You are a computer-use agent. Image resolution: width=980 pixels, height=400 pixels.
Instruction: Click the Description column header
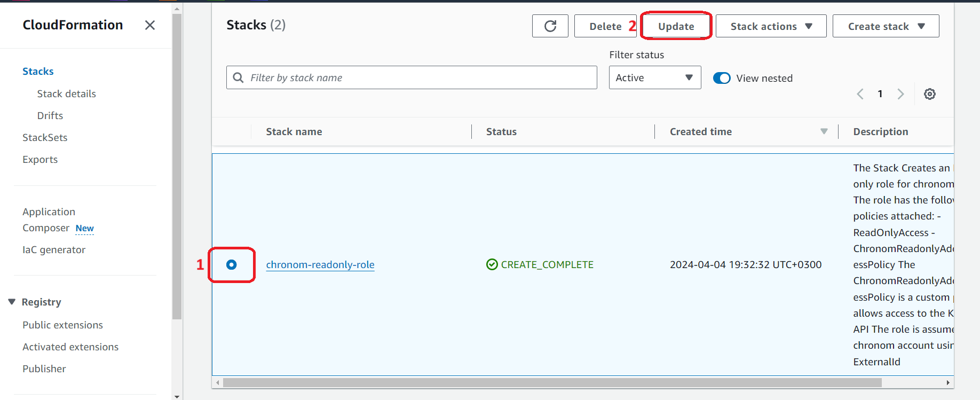(881, 131)
